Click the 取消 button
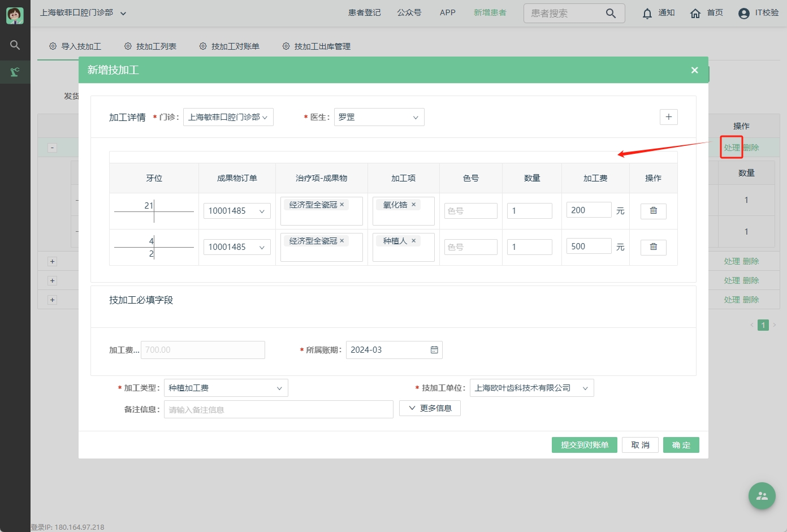 coord(640,445)
